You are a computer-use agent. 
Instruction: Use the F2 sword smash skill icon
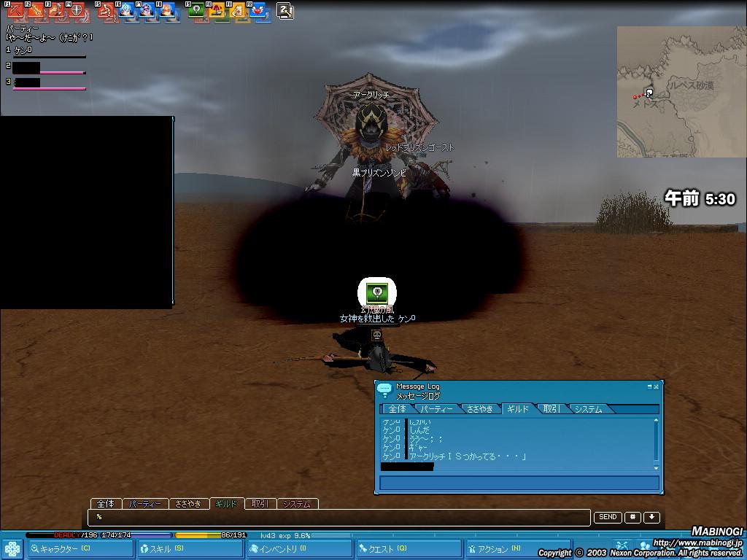pos(36,10)
